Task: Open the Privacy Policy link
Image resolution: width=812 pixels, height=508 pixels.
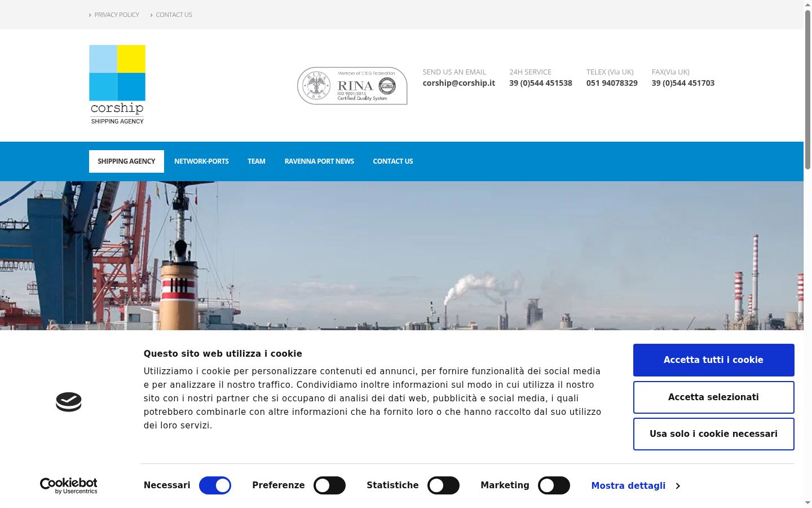Action: (x=117, y=15)
